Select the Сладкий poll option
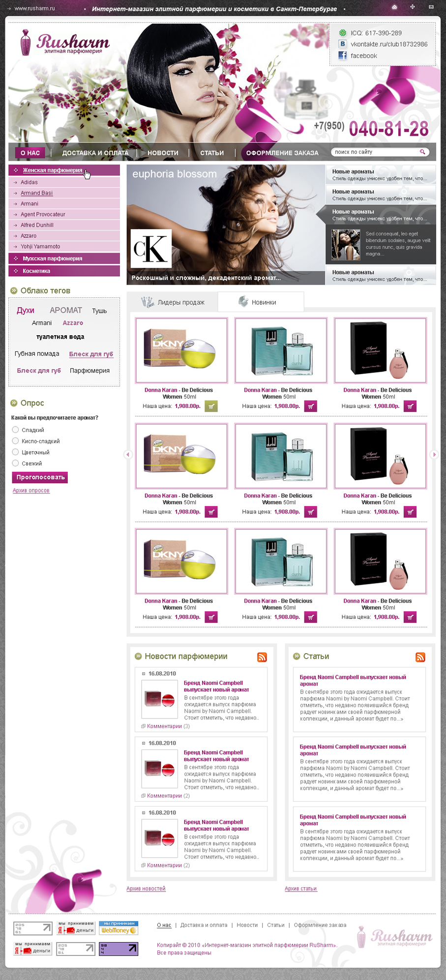The width and height of the screenshot is (446, 980). coord(15,430)
